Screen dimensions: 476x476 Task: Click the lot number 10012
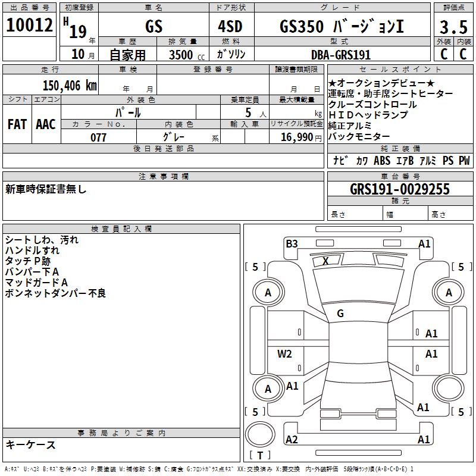pos(29,25)
